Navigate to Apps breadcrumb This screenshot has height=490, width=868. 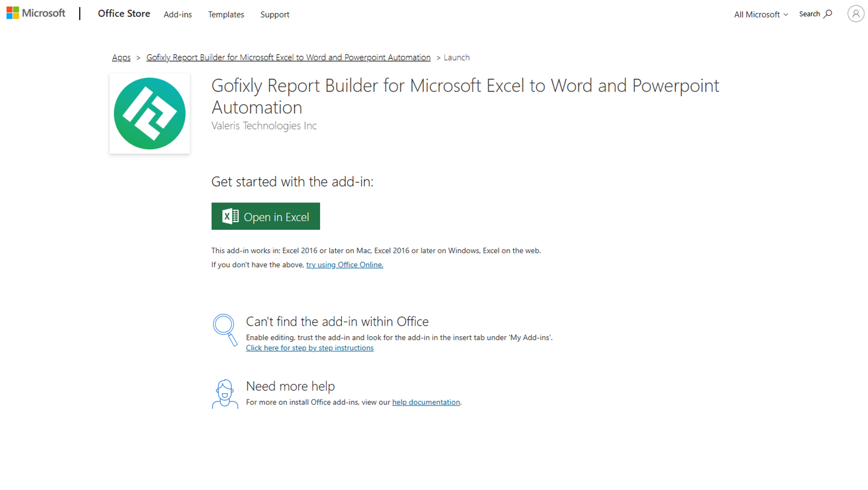point(121,57)
